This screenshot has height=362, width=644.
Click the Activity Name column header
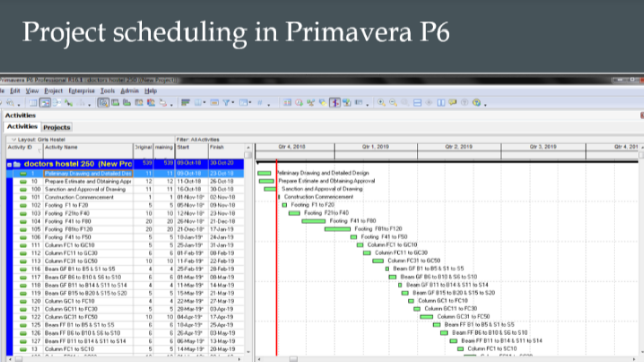click(61, 147)
